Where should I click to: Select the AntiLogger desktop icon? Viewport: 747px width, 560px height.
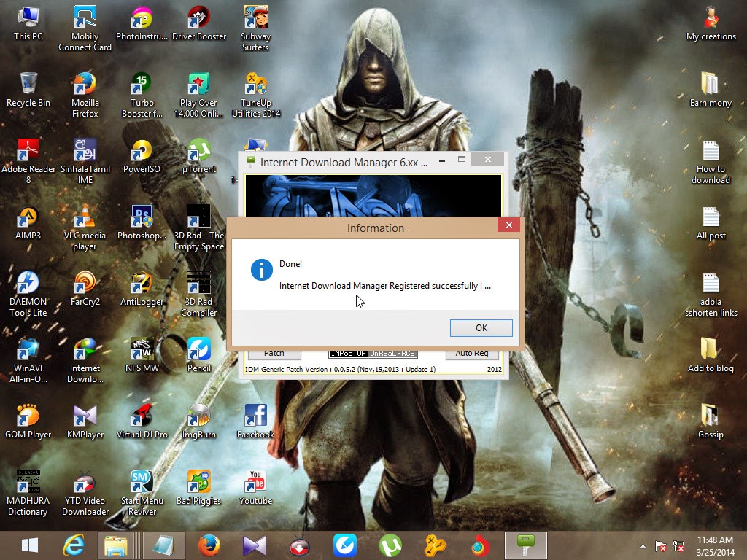(x=142, y=288)
